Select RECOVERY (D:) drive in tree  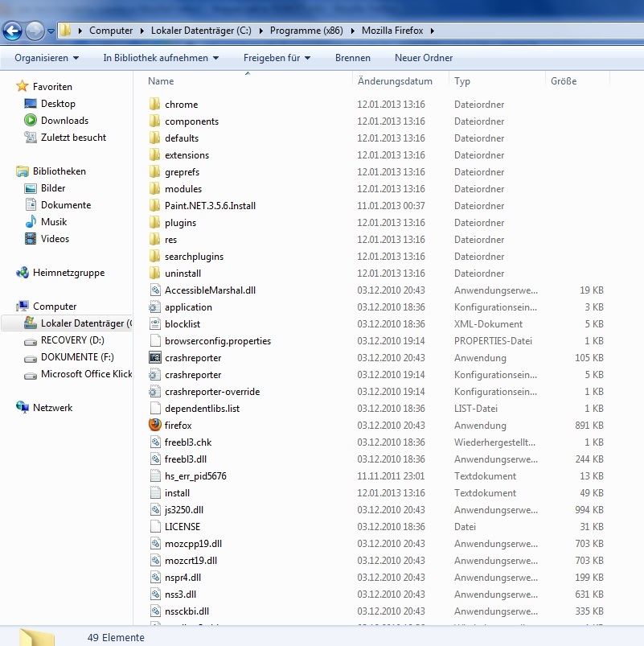pyautogui.click(x=72, y=340)
